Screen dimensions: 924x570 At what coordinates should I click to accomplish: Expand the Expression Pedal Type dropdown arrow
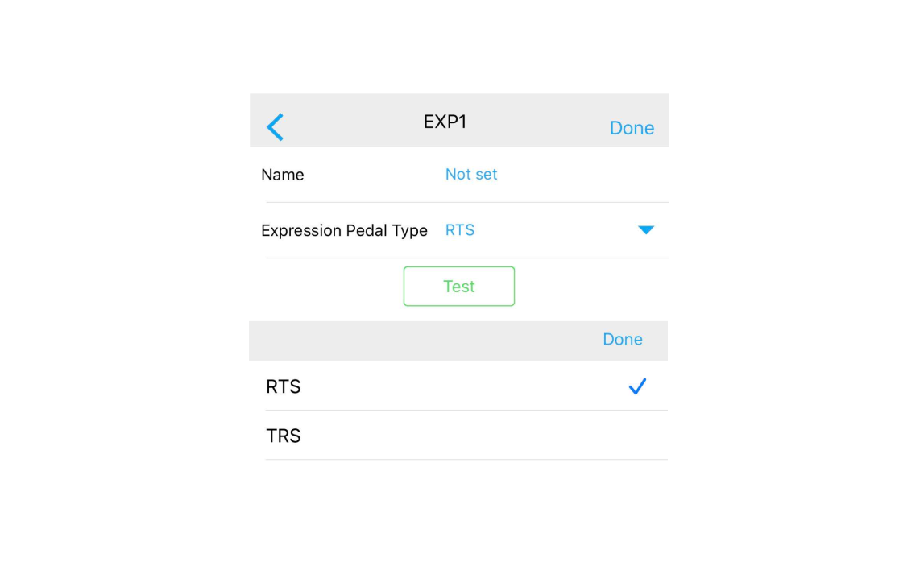tap(646, 230)
